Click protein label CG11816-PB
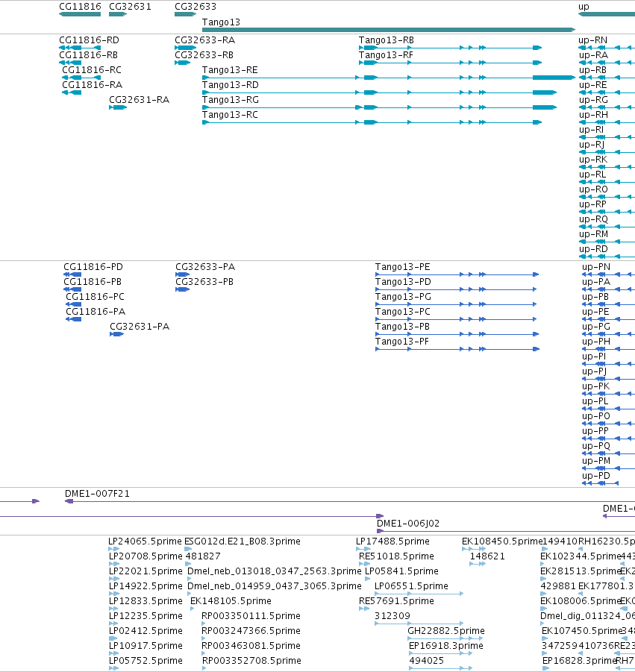This screenshot has width=635, height=672. click(93, 282)
